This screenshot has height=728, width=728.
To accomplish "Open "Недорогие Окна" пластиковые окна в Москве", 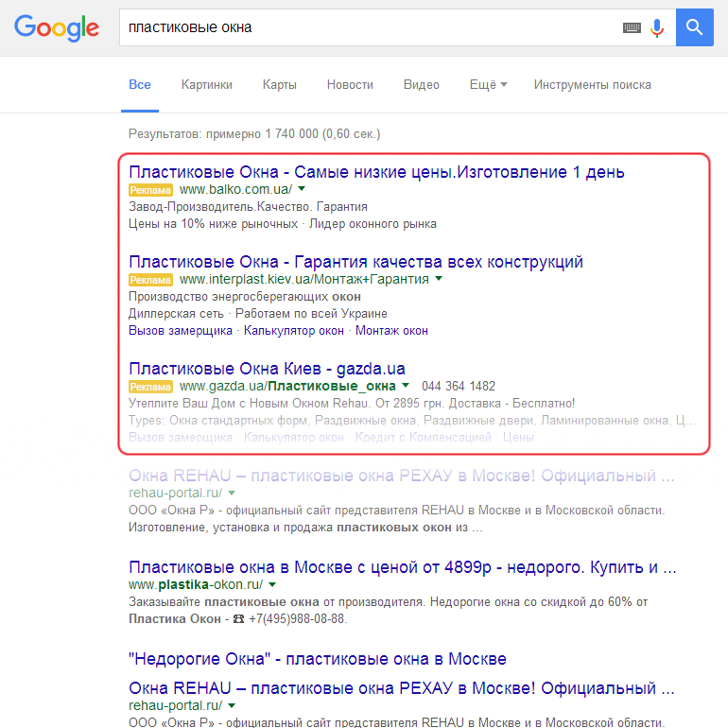I will pos(318,659).
